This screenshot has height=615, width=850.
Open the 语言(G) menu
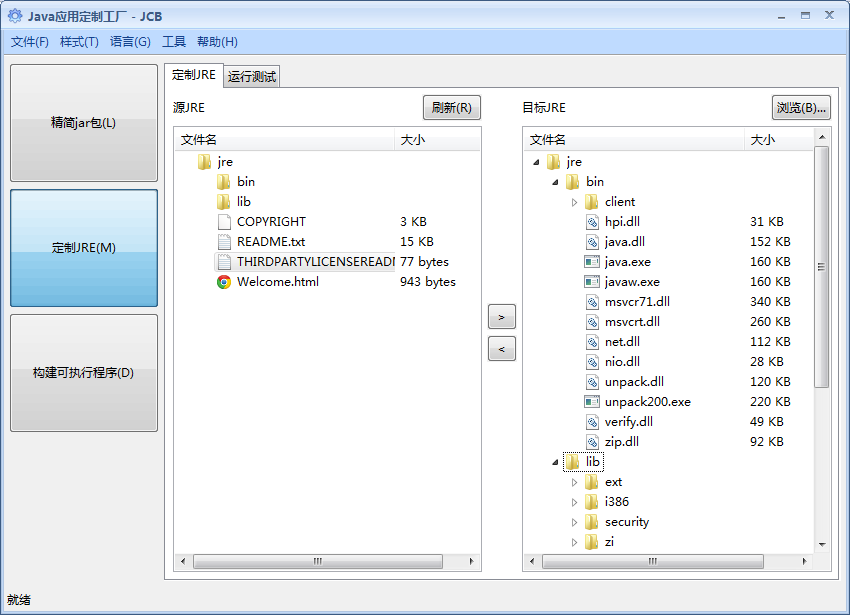coord(130,42)
